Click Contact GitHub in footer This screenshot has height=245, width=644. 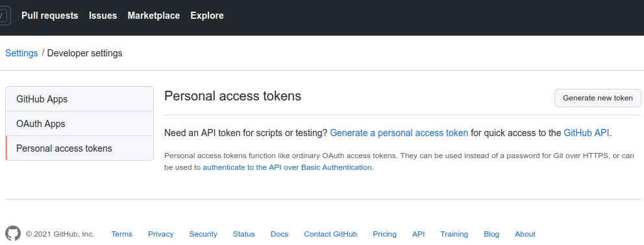(x=330, y=234)
